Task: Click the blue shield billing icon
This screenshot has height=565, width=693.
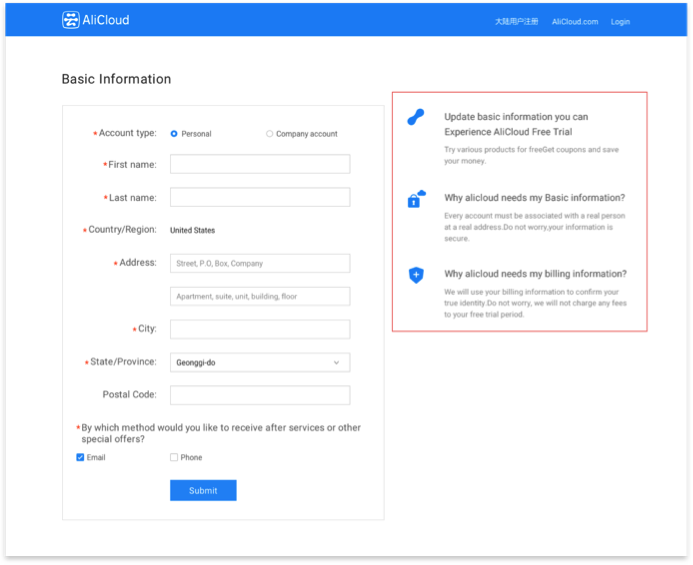Action: click(416, 275)
